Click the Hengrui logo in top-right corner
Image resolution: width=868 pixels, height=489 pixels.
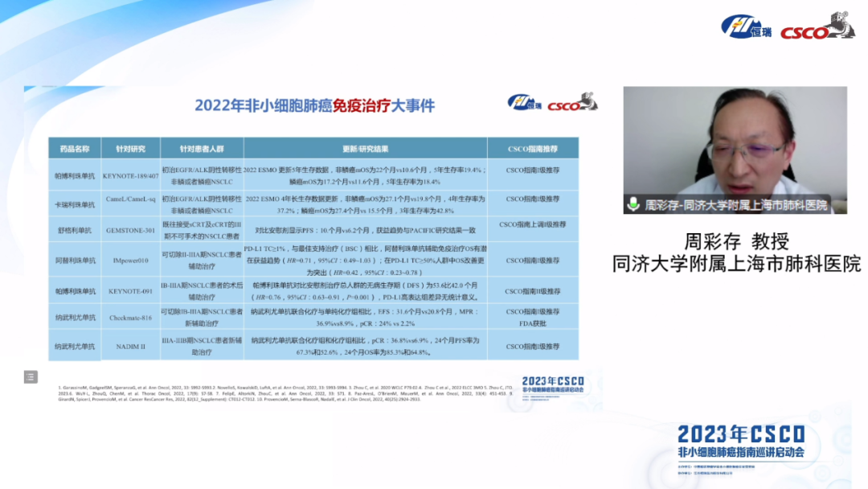click(x=747, y=27)
